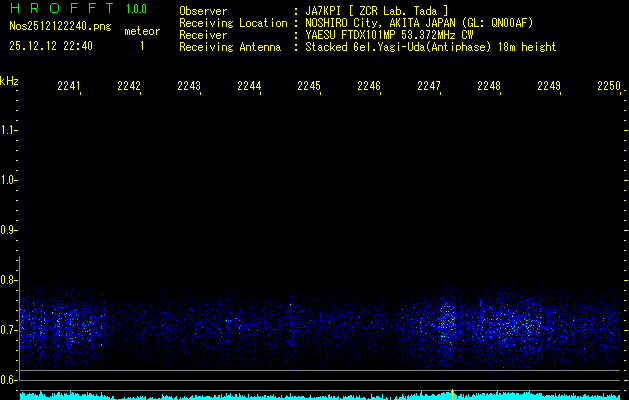Click the HROFFT title text
This screenshot has width=629, height=400.
click(59, 10)
